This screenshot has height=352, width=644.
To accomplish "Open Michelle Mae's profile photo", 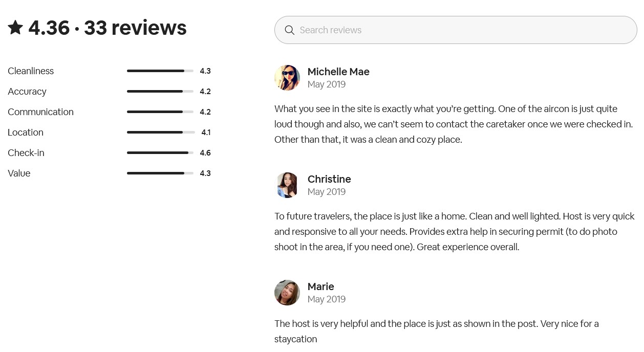I will pyautogui.click(x=287, y=78).
